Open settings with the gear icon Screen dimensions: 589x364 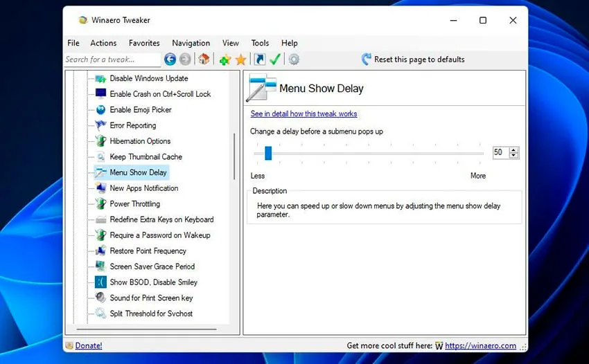point(294,60)
